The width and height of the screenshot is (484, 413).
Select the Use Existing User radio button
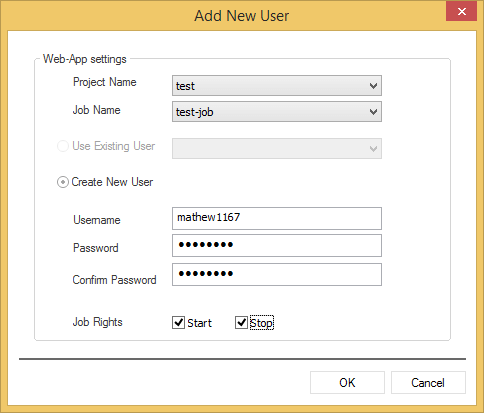coord(63,146)
